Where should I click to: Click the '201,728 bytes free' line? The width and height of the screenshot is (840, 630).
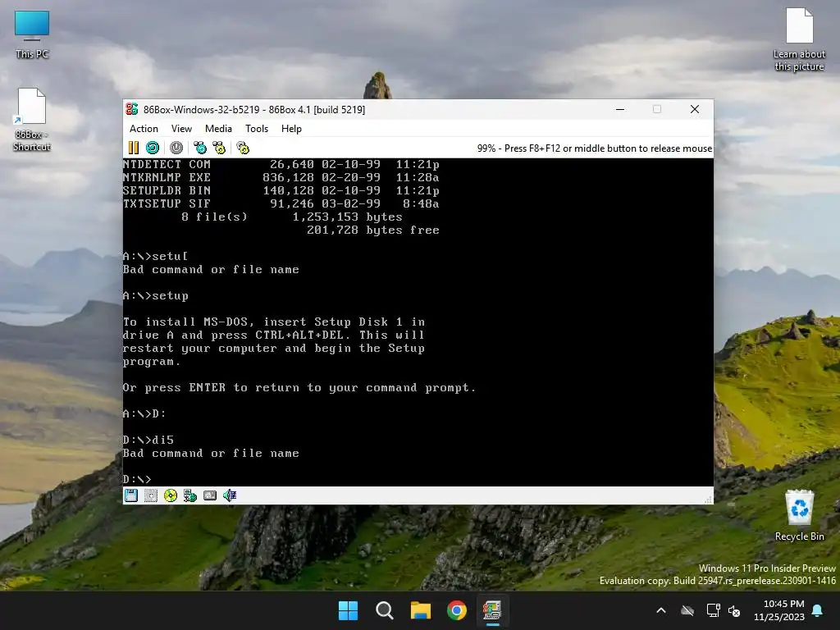(373, 230)
